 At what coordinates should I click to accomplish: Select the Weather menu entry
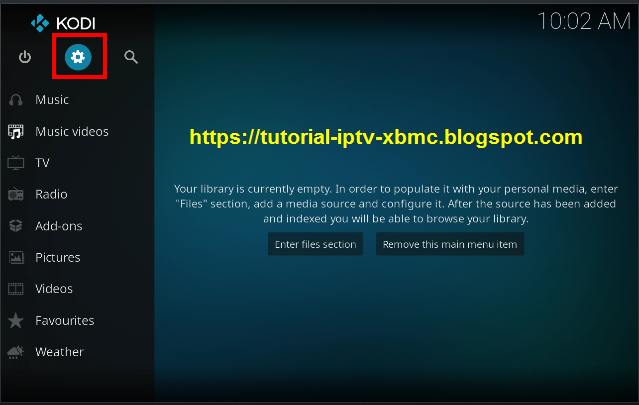coord(59,352)
